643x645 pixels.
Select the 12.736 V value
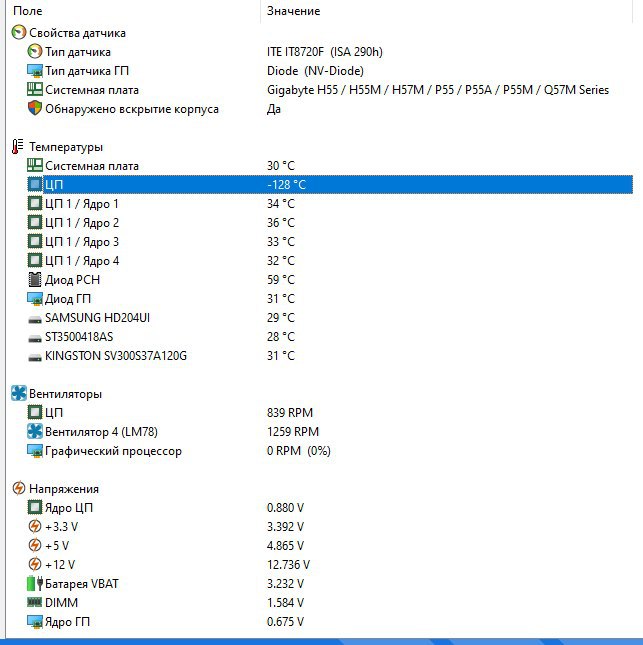pyautogui.click(x=288, y=564)
